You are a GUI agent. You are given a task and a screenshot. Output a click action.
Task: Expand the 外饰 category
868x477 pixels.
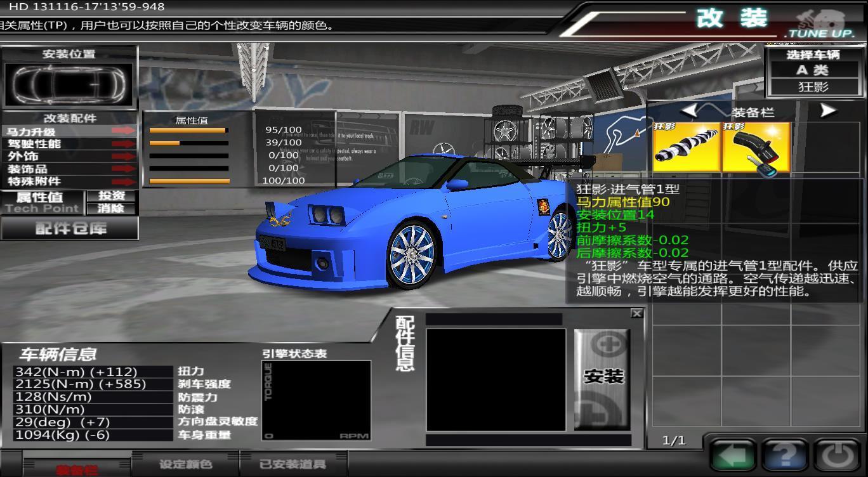click(x=70, y=156)
